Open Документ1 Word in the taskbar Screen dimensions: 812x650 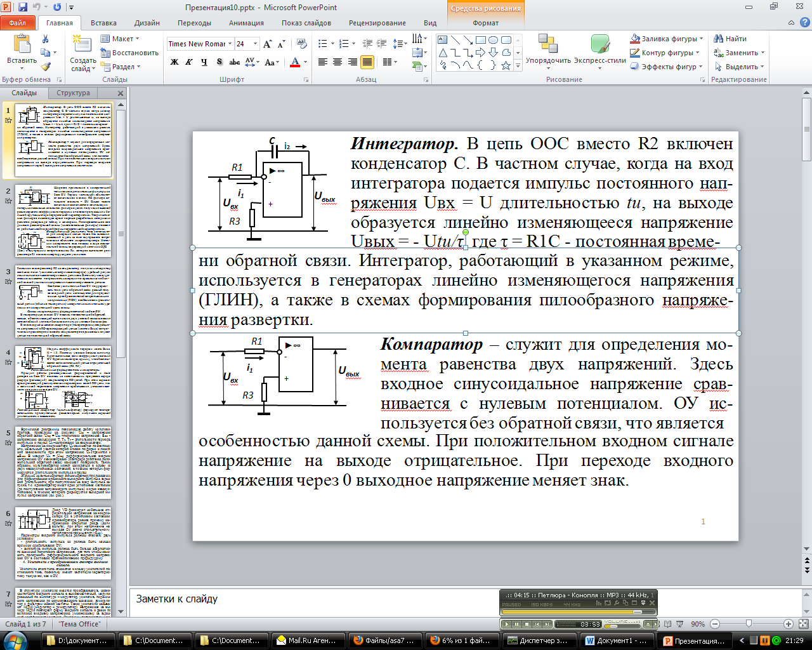[617, 640]
